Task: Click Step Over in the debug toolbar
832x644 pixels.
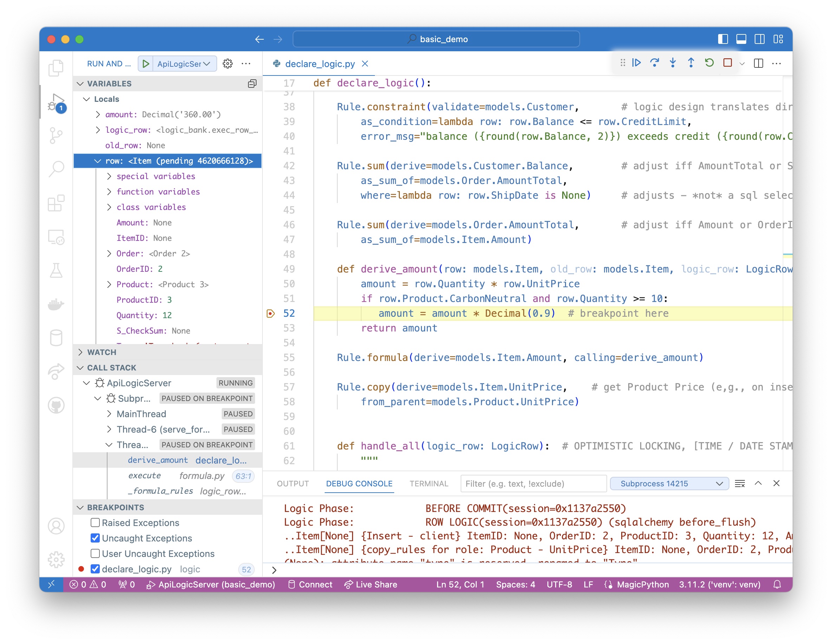Action: pyautogui.click(x=655, y=63)
